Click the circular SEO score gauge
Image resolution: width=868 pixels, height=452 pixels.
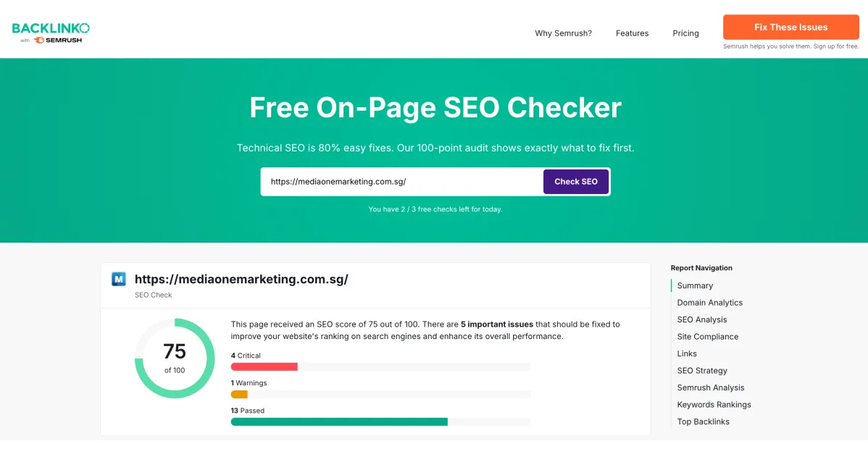coord(174,359)
